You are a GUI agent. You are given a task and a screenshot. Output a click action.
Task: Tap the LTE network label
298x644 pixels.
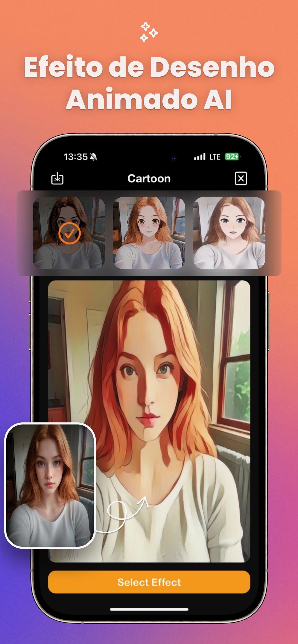[215, 157]
